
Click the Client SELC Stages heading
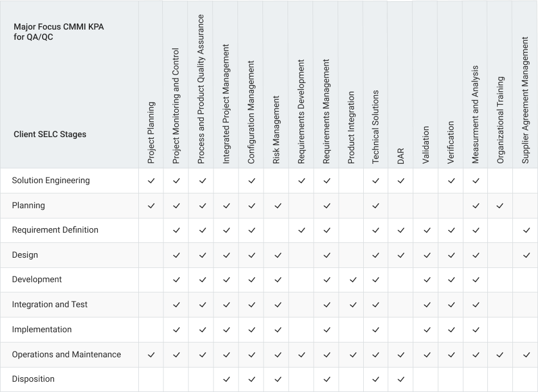tap(50, 135)
